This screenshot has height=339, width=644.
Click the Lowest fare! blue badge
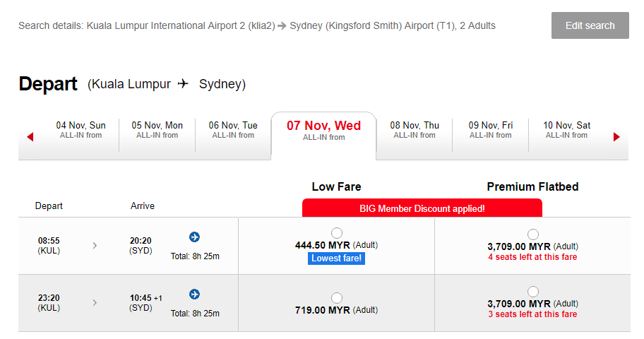coord(337,258)
